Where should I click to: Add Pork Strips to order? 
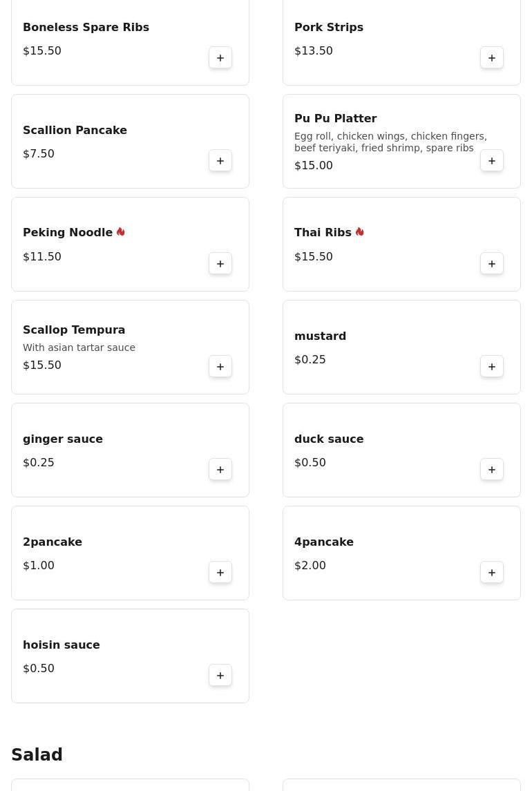click(x=492, y=58)
